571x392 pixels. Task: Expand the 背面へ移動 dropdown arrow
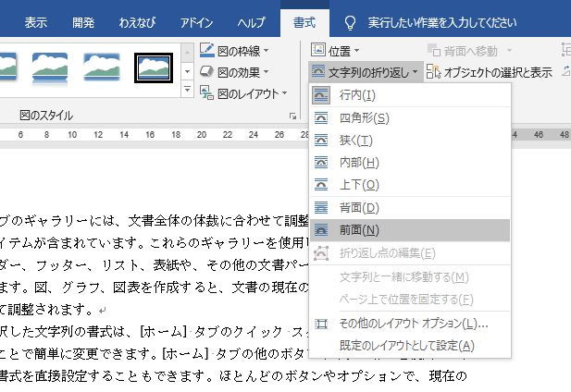click(x=509, y=51)
